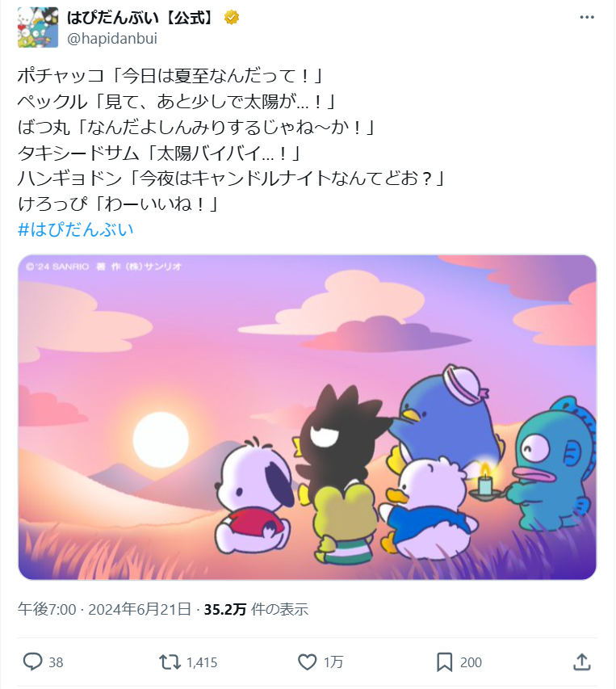Click the gold verified badge icon
The image size is (616, 689).
(x=232, y=18)
